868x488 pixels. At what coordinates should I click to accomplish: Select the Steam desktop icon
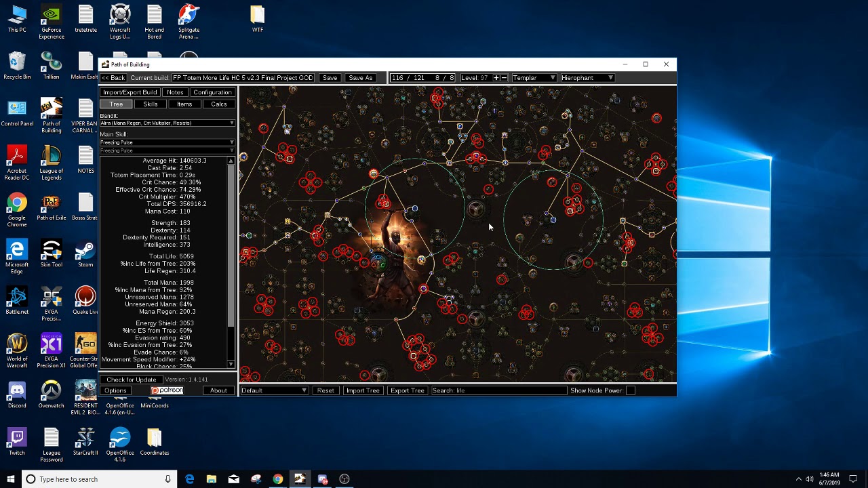coord(85,253)
